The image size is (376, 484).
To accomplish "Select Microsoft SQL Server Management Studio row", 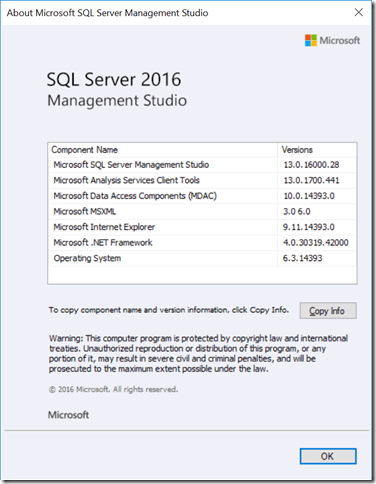I will (x=202, y=165).
